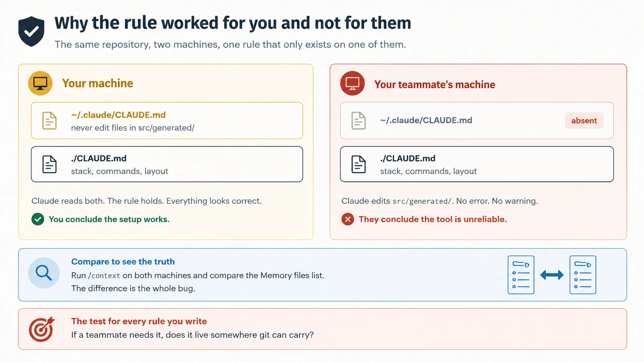This screenshot has width=644, height=362.
Task: Click the double-headed blue arrow icon
Action: click(x=552, y=275)
